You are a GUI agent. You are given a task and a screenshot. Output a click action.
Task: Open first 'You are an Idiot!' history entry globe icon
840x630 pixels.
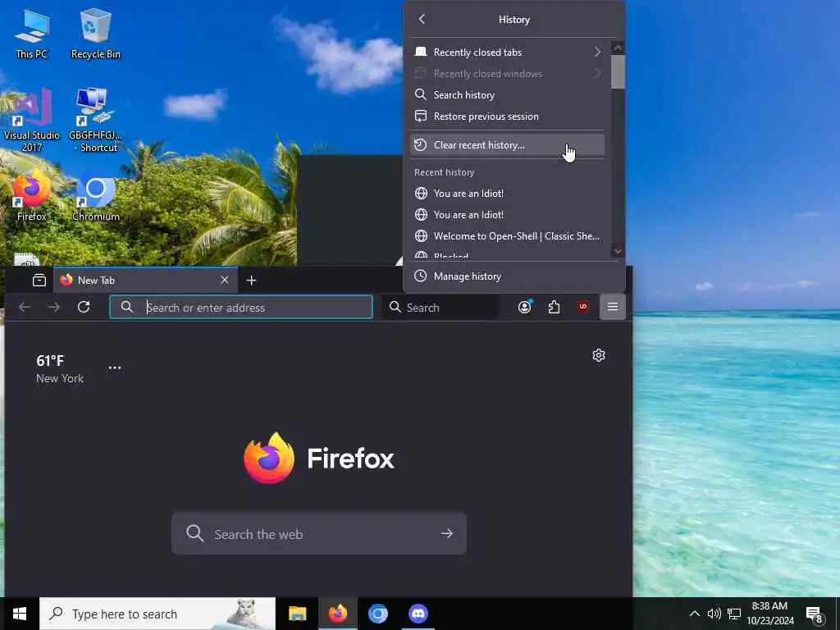coord(421,194)
